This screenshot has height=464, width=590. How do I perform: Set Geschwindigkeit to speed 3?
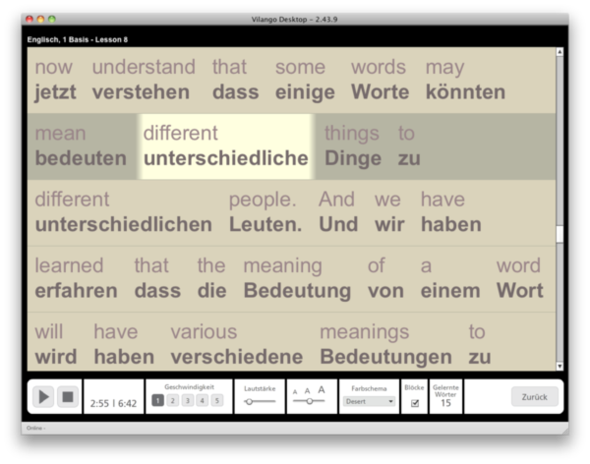pyautogui.click(x=187, y=401)
